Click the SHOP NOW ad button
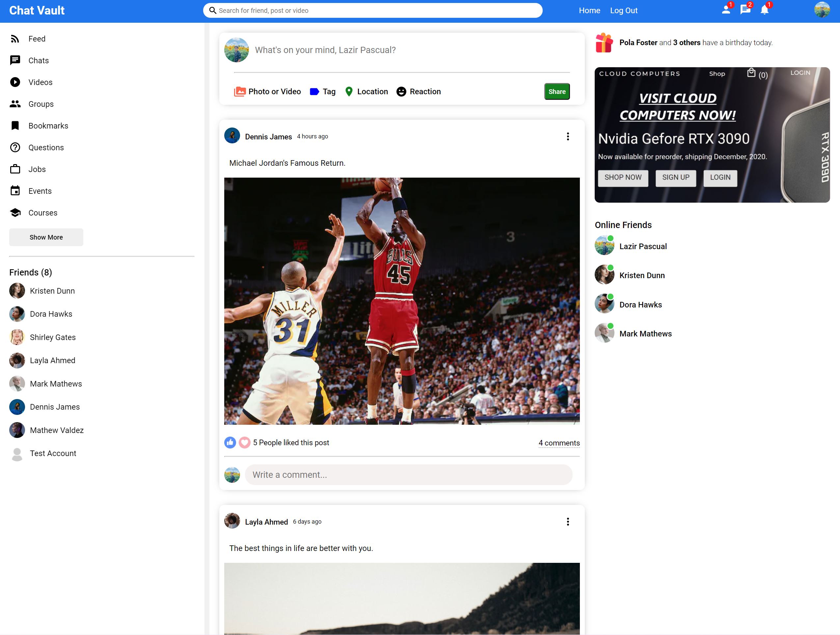This screenshot has height=635, width=840. [x=623, y=178]
